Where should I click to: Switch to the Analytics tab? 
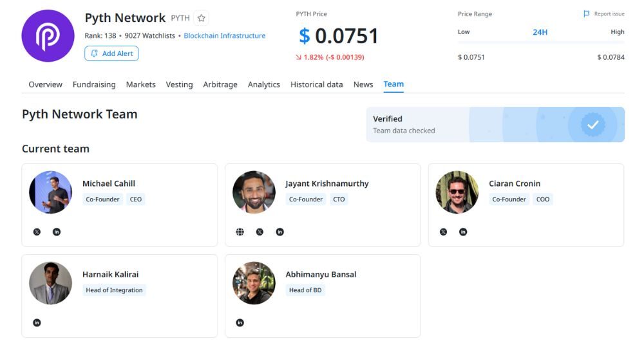pos(263,84)
